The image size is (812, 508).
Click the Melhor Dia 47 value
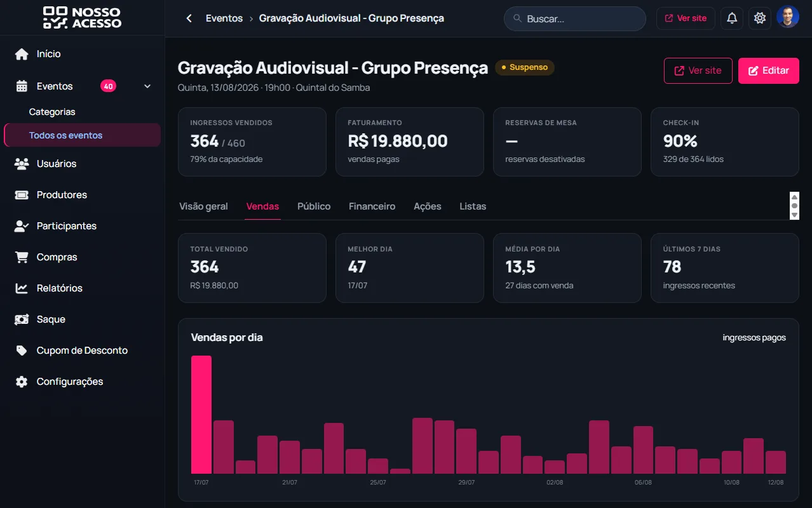tap(357, 267)
